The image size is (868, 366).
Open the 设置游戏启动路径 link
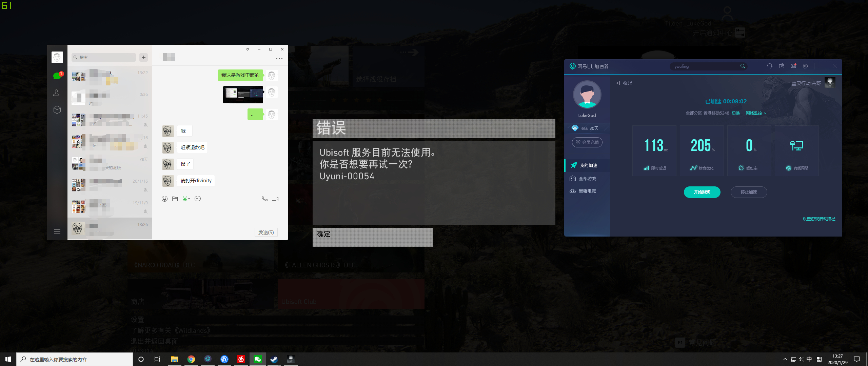[x=819, y=219]
